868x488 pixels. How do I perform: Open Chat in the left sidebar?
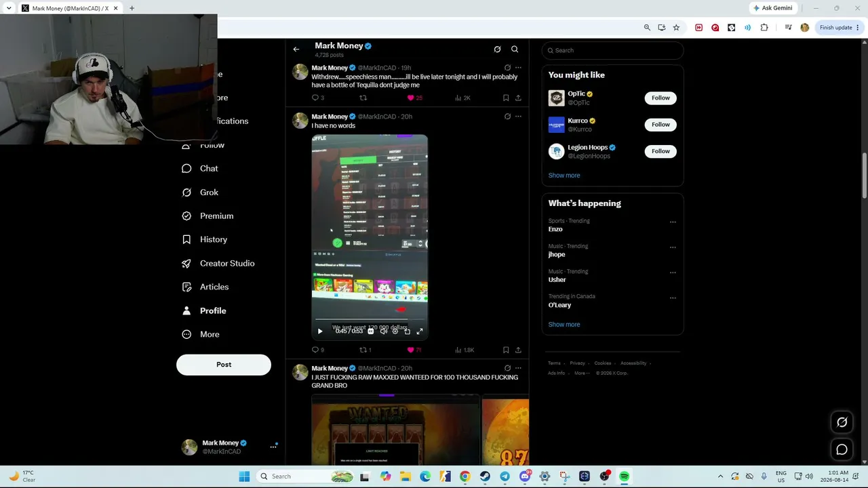pos(200,168)
